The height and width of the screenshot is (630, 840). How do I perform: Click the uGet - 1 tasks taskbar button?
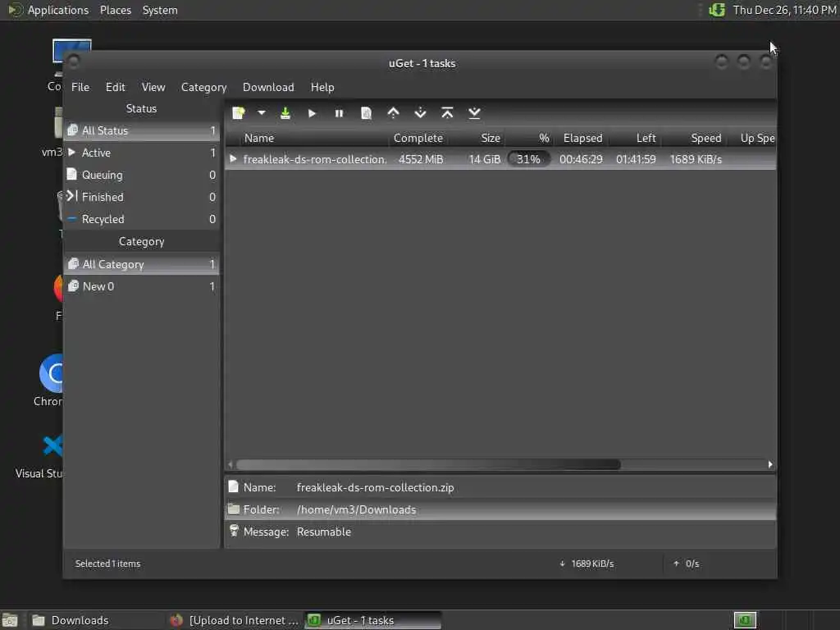[373, 620]
